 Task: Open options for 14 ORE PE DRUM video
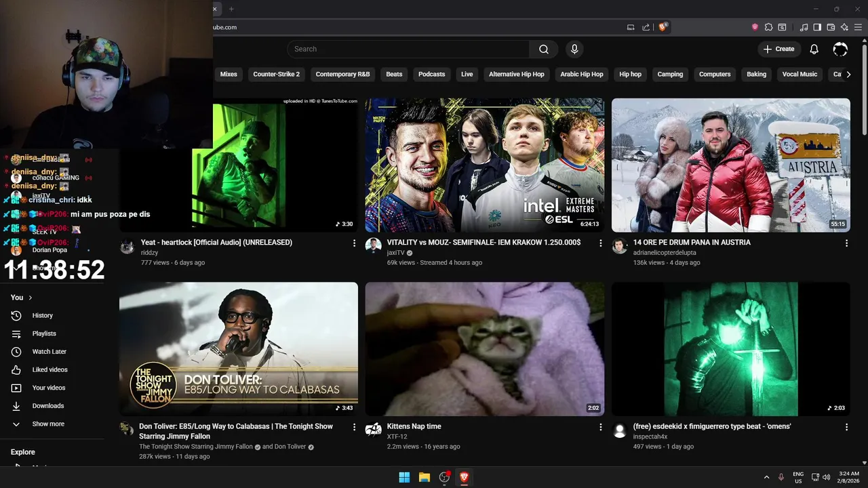(x=846, y=243)
